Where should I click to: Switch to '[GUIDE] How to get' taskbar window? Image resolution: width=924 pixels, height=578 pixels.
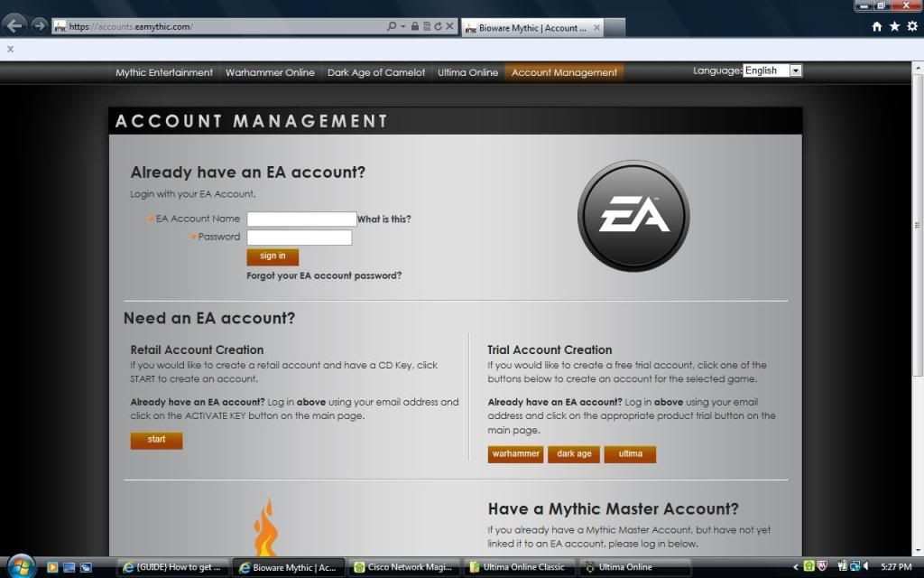pos(172,567)
